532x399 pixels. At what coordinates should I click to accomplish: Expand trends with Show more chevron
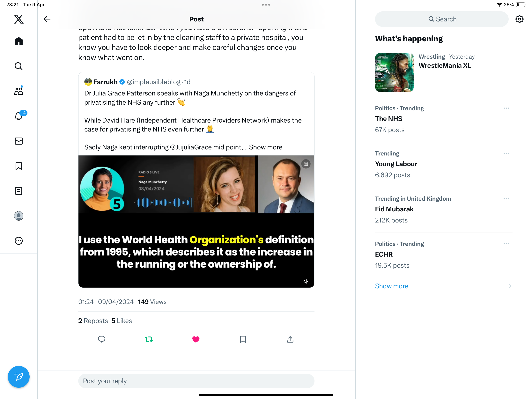tap(510, 286)
